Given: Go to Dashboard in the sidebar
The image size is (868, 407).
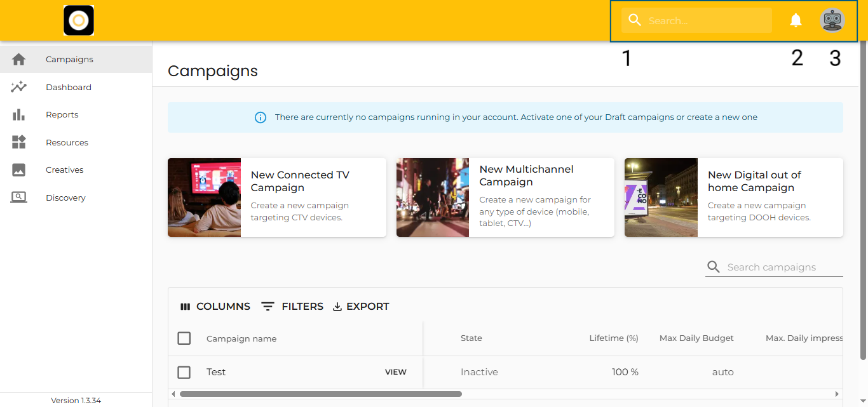Looking at the screenshot, I should (69, 87).
